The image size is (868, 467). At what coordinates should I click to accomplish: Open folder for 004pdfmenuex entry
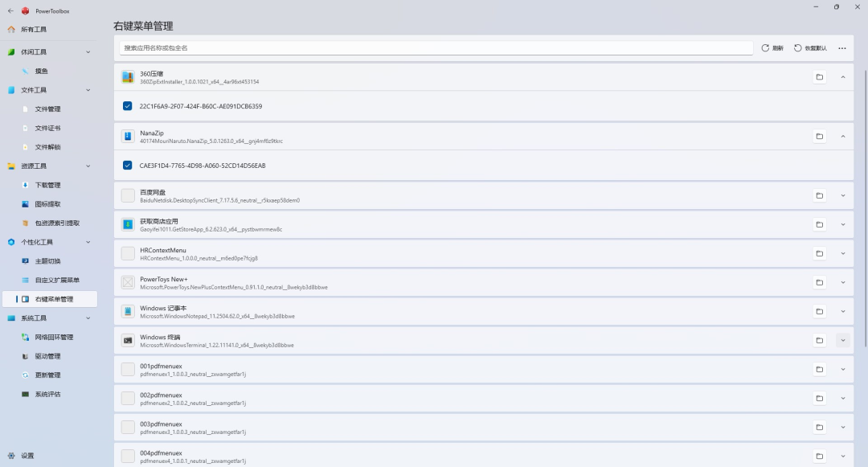click(x=819, y=456)
